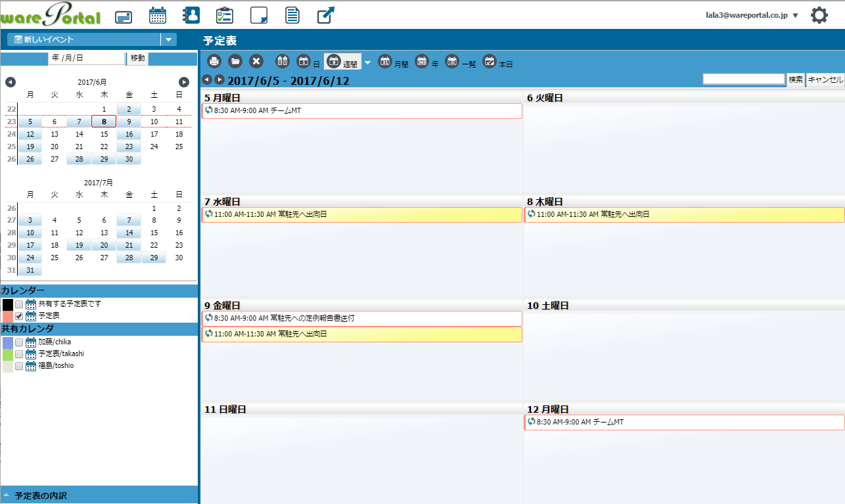Image resolution: width=845 pixels, height=504 pixels.
Task: Click the 移動 button next to date field
Action: click(x=137, y=58)
